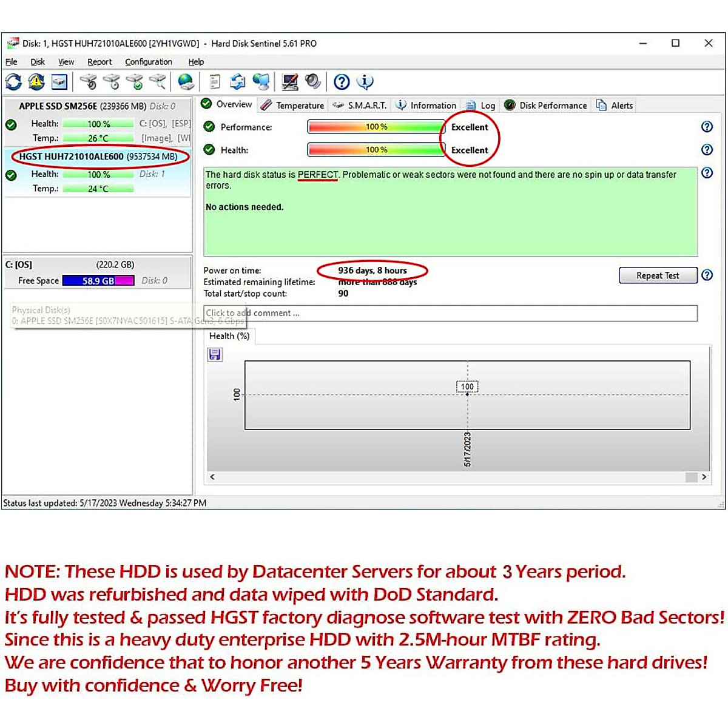
Task: Click the help icon beside Repeat Test
Action: coord(707,275)
